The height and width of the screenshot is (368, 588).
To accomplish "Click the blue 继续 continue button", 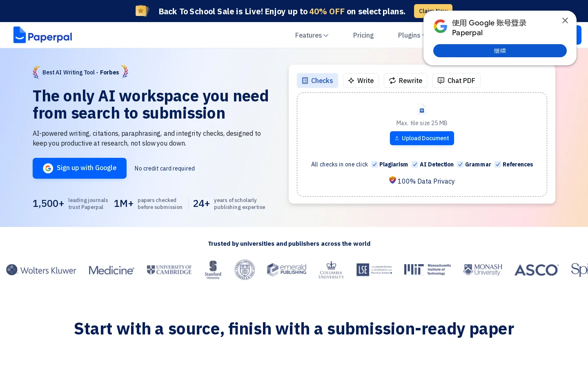I will [500, 51].
